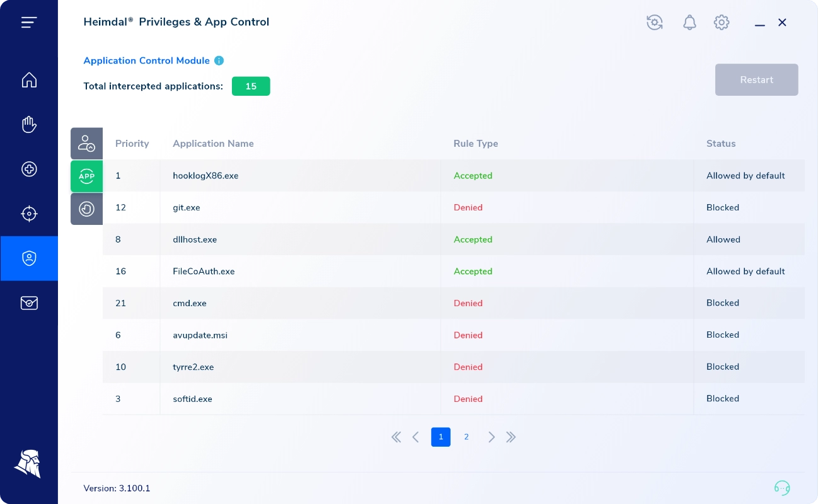Minimize the Heimdal window
The image size is (818, 504).
click(759, 24)
